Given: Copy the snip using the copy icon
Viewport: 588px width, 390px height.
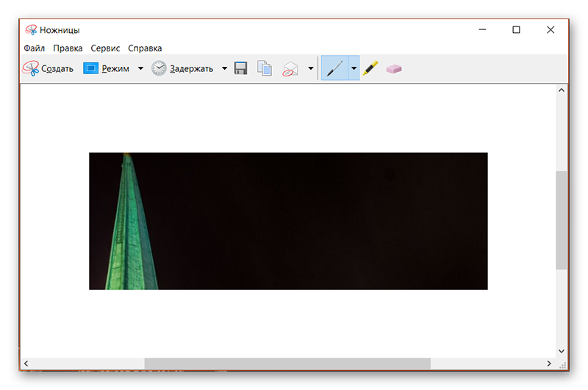Looking at the screenshot, I should (265, 69).
